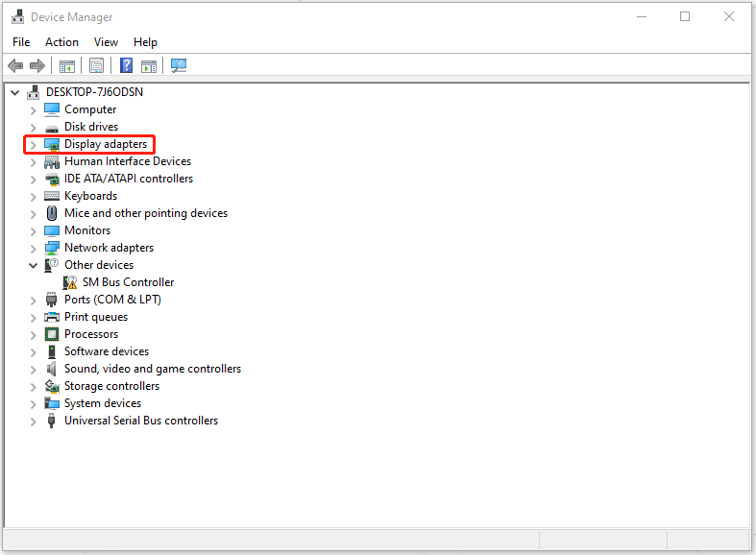Image resolution: width=756 pixels, height=555 pixels.
Task: Click the Ports (COM & LPT) icon
Action: point(52,300)
